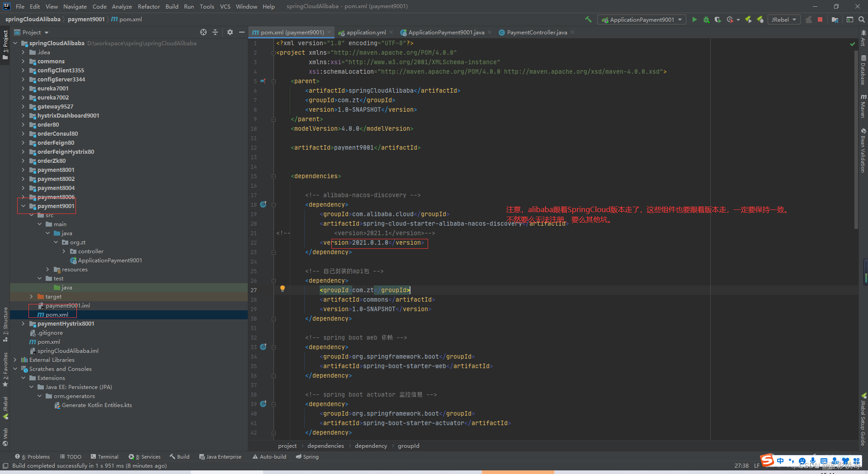The height and width of the screenshot is (474, 868).
Task: Collapse the payment9001 module node
Action: pos(23,206)
